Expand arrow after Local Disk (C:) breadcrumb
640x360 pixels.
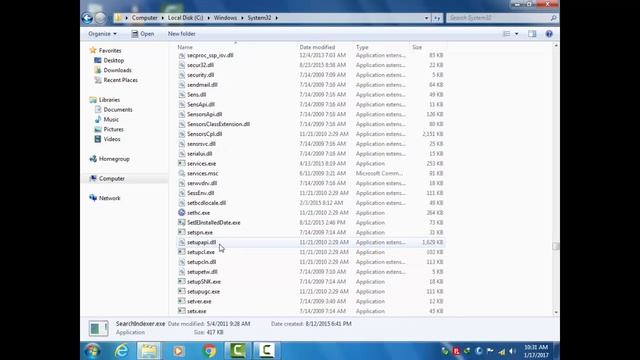[x=209, y=18]
